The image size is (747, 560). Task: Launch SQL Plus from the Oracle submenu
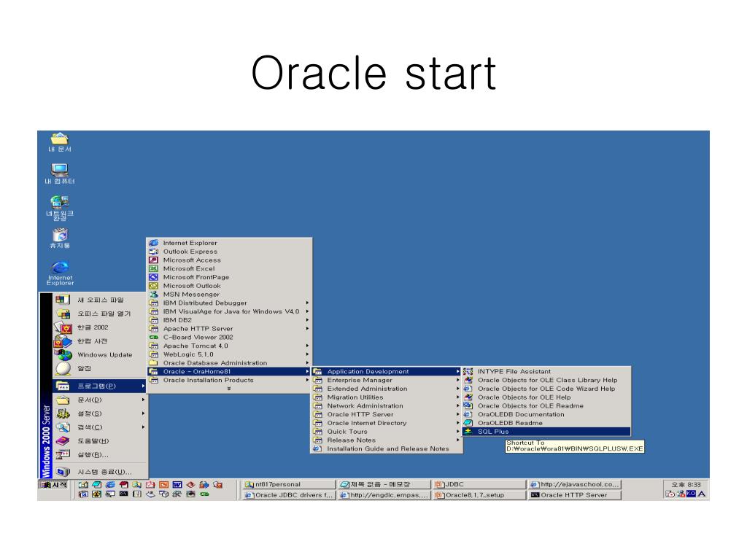pos(546,432)
